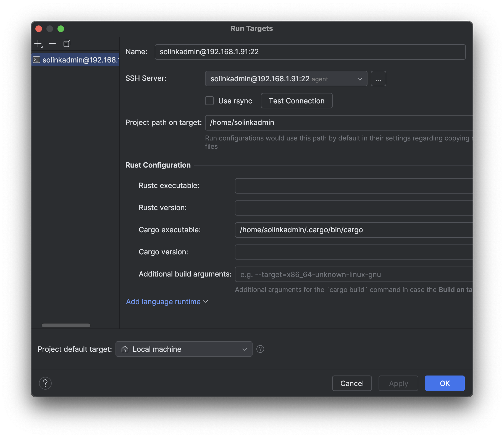This screenshot has width=504, height=438.
Task: Select the solinkadmin SSH target in the list
Action: [76, 60]
